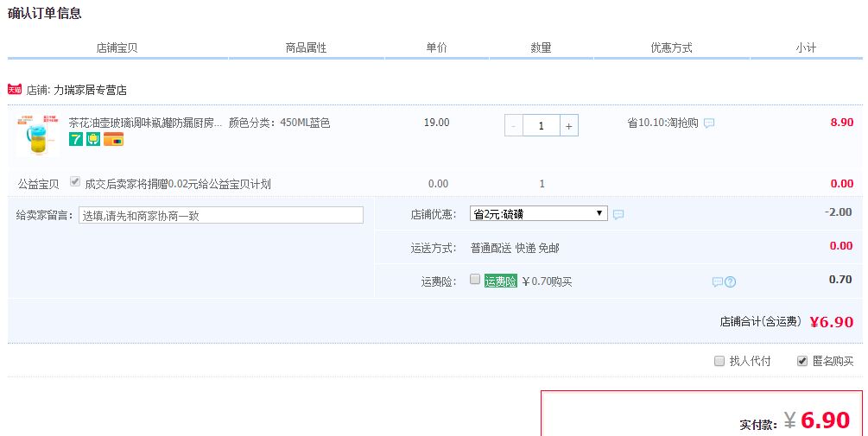Click the green 7-day return badge icon
The height and width of the screenshot is (436, 868).
[76, 139]
